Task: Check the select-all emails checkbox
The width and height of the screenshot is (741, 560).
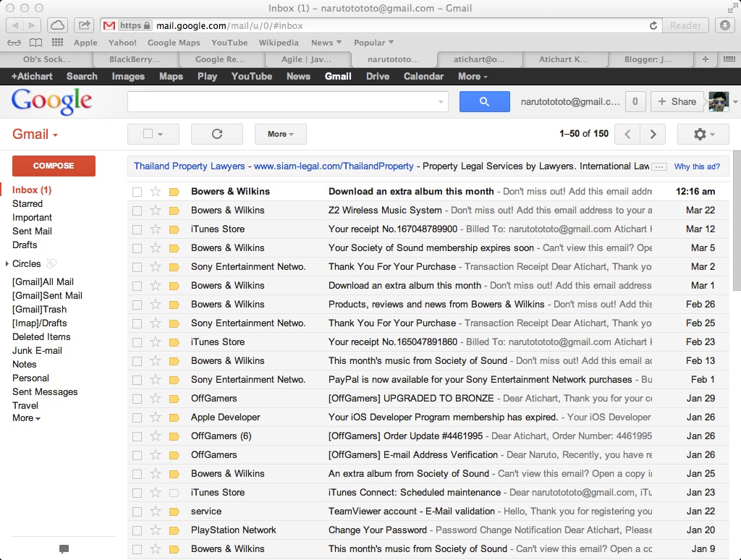Action: [148, 134]
